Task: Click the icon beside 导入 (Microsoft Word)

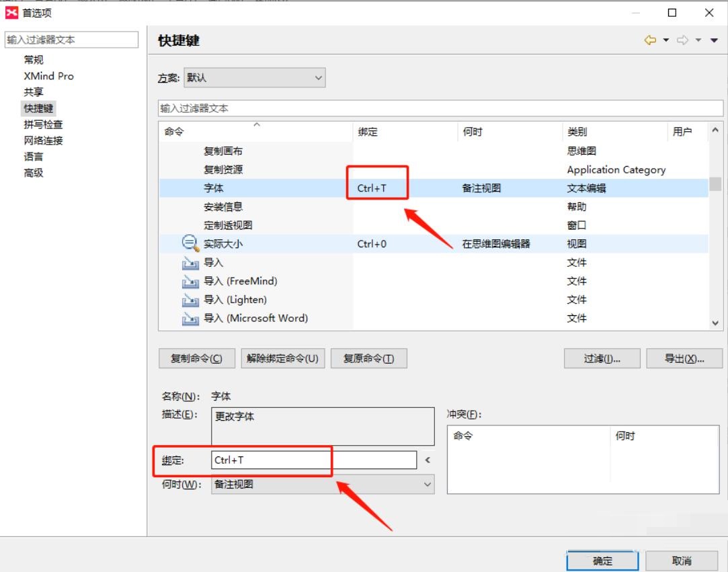Action: [190, 318]
